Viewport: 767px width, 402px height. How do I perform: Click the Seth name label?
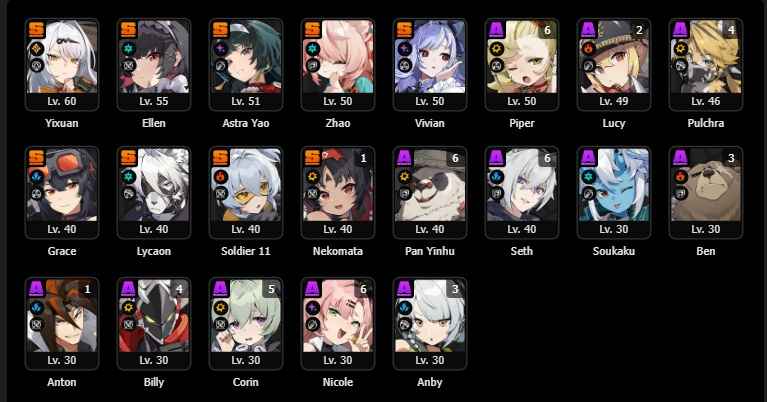coord(522,251)
